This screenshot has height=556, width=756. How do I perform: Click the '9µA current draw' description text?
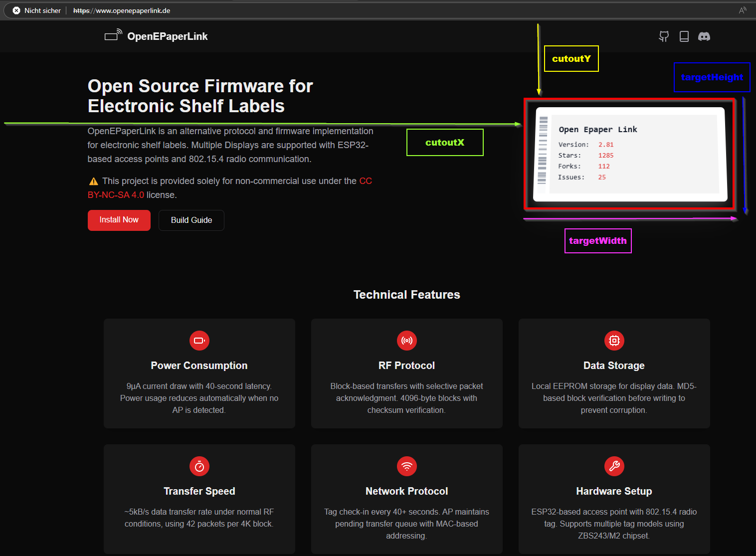(x=199, y=398)
